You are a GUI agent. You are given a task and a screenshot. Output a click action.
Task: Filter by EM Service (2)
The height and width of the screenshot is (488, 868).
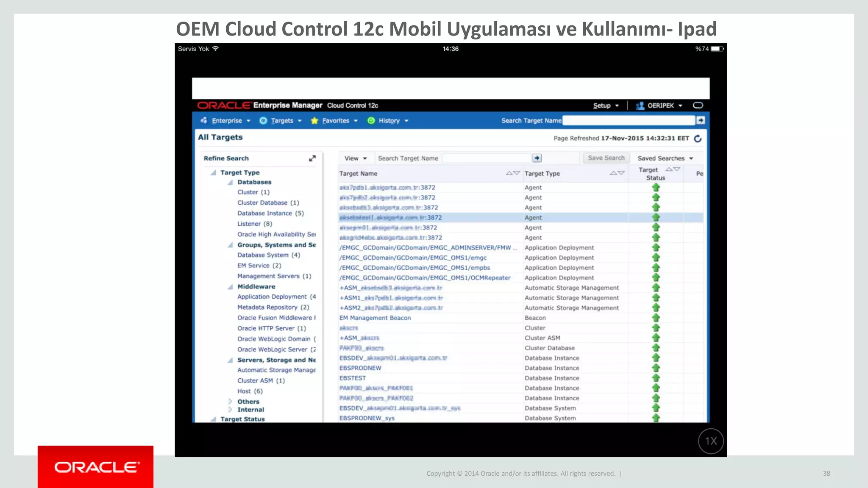(259, 266)
